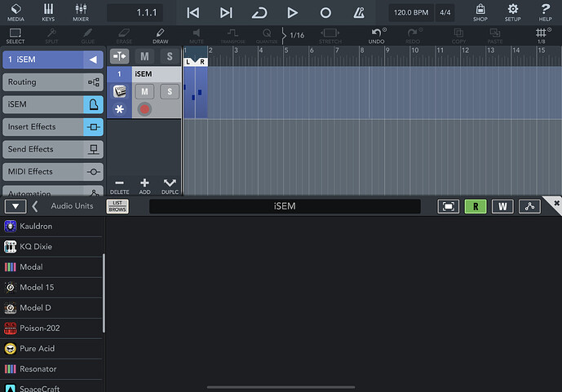Open the Automation section
The height and width of the screenshot is (392, 562).
click(53, 192)
